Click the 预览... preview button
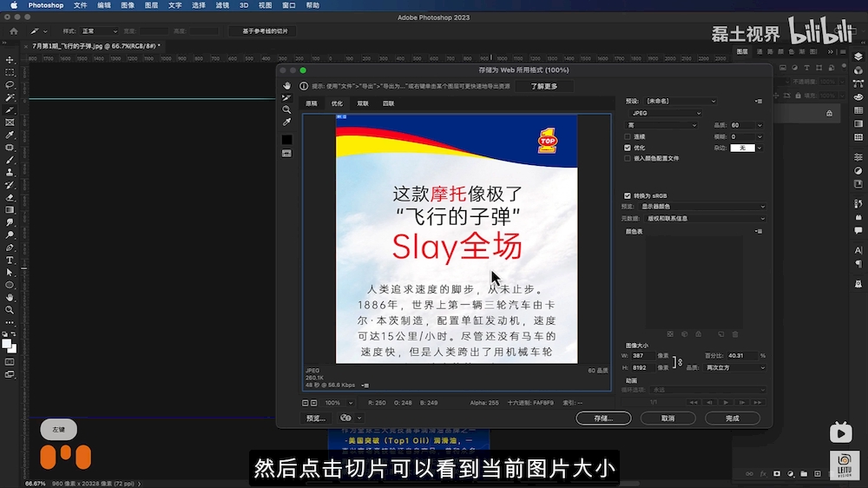The image size is (868, 488). pyautogui.click(x=316, y=419)
